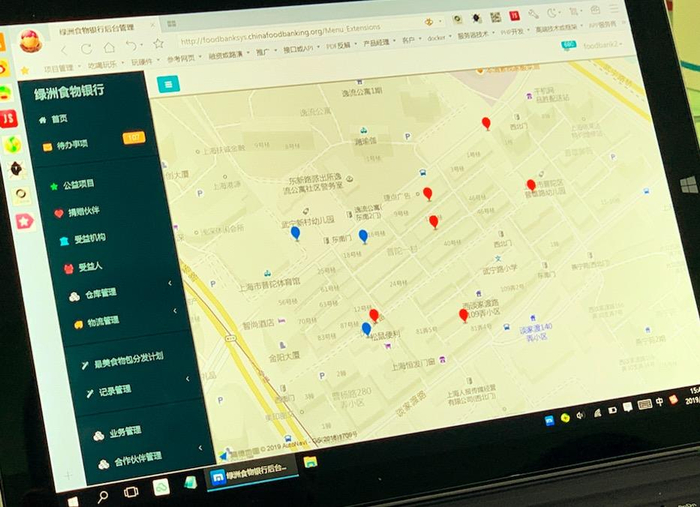The image size is (700, 507).
Task: Select the blue marker right of 东南门
Action: [x=363, y=237]
